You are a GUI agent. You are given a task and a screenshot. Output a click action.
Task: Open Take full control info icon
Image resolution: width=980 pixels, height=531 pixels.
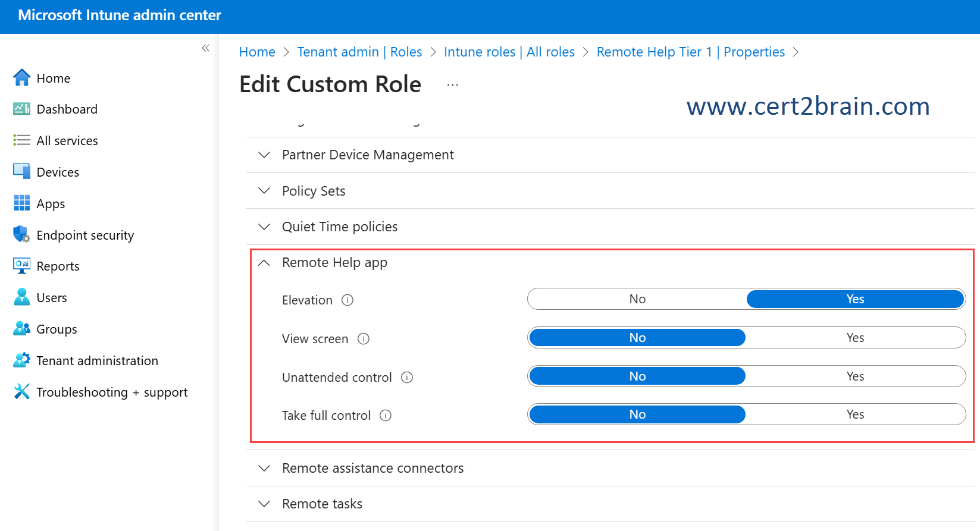386,416
